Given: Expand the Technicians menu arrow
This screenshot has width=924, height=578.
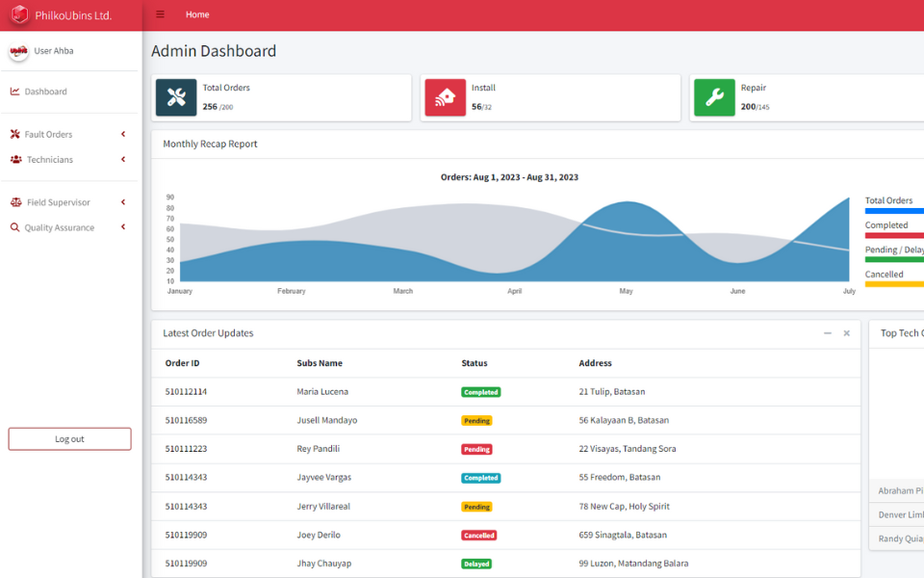Looking at the screenshot, I should 123,160.
